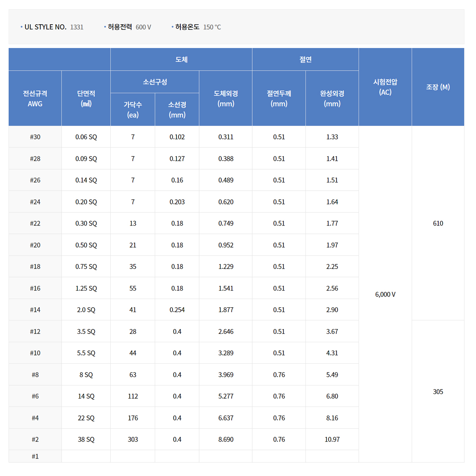Image resolution: width=476 pixels, height=476 pixels.
Task: Select the 단면적 header cell
Action: 86,98
